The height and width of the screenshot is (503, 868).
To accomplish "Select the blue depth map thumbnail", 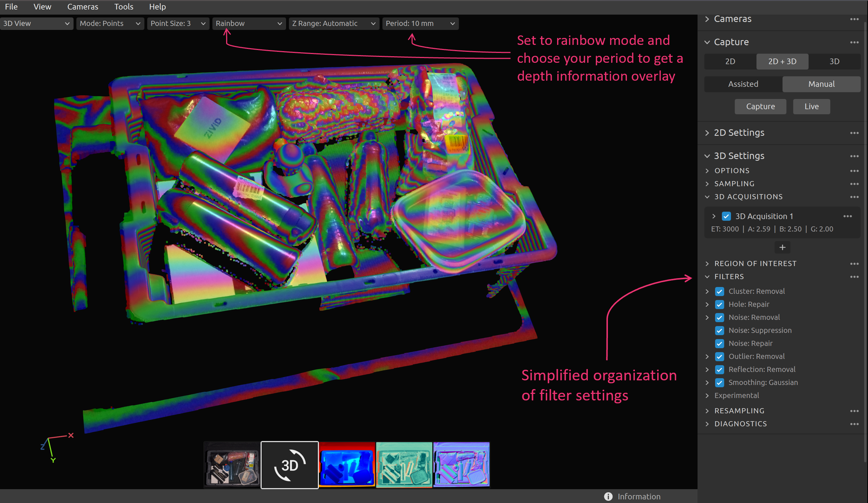I will 347,465.
